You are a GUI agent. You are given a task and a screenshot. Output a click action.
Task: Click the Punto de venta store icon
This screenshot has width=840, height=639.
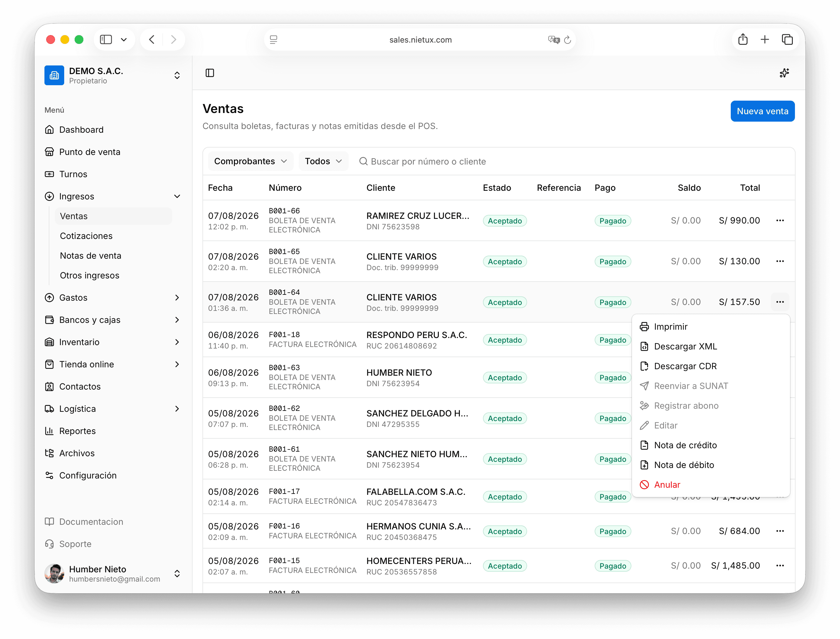pyautogui.click(x=49, y=152)
